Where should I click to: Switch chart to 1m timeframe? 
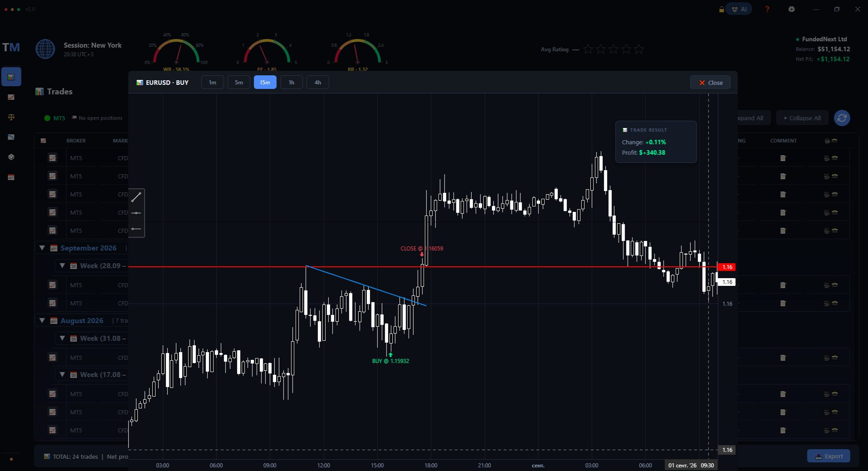(213, 83)
